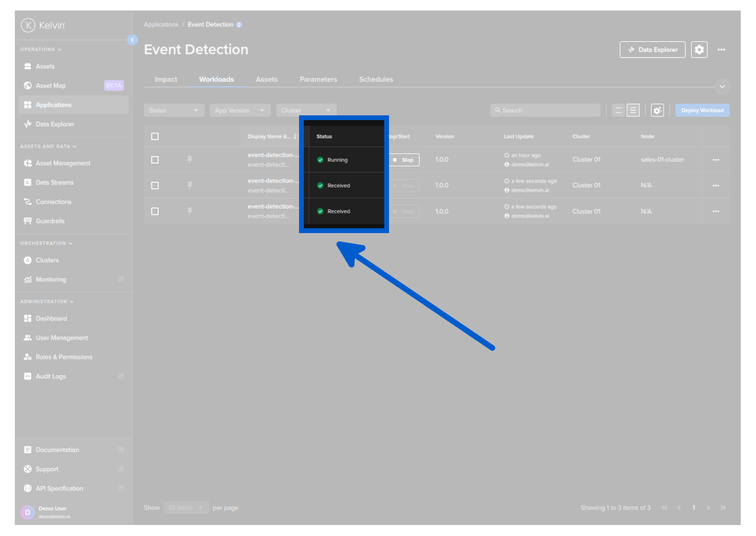This screenshot has height=536, width=756.
Task: Stop the running workload
Action: tap(403, 160)
